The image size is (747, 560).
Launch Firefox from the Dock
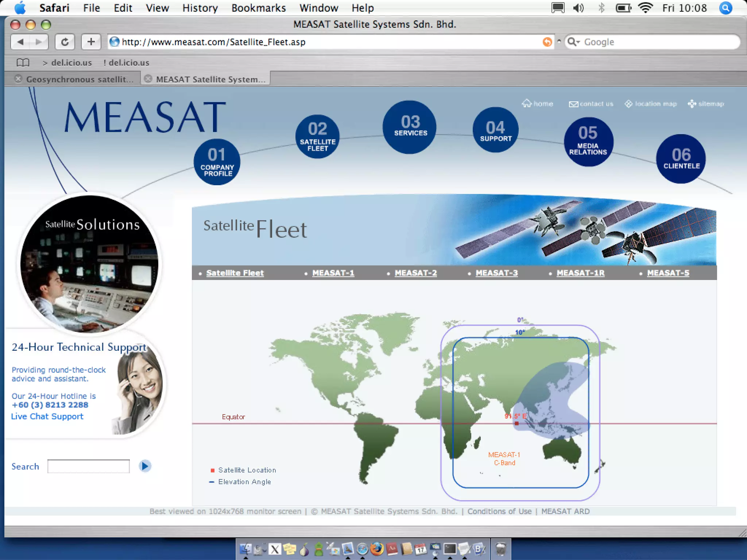377,549
